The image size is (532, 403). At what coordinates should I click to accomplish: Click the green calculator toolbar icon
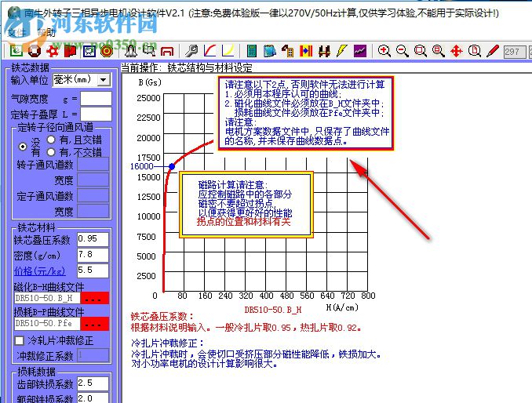tap(251, 51)
